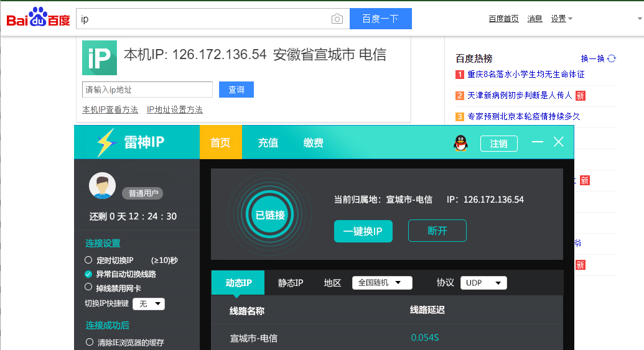Image resolution: width=644 pixels, height=350 pixels.
Task: Click the 一键换IP button
Action: [x=363, y=231]
